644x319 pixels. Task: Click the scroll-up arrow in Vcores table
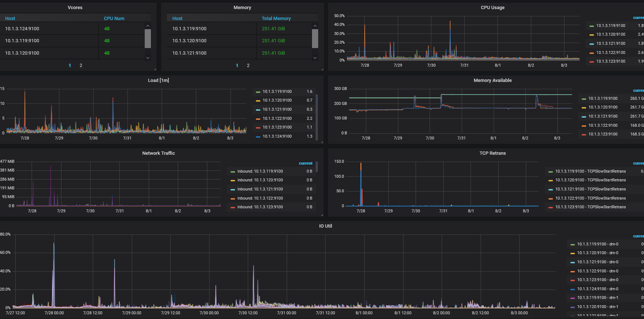click(x=148, y=26)
